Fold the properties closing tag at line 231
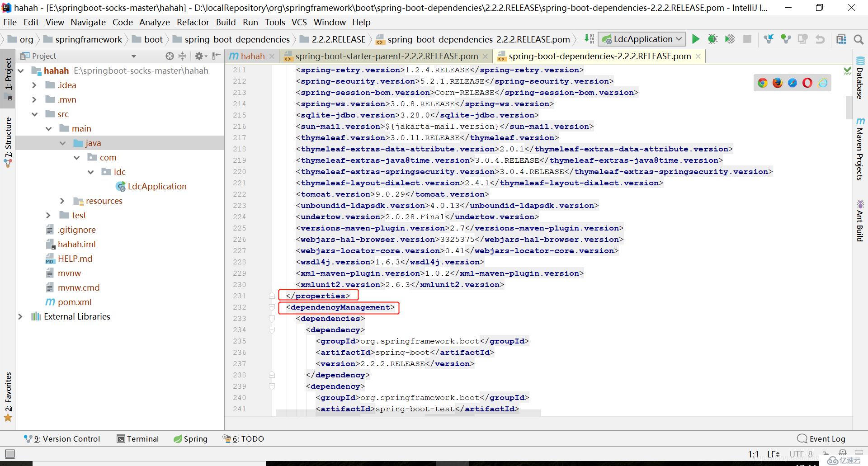 pyautogui.click(x=272, y=296)
